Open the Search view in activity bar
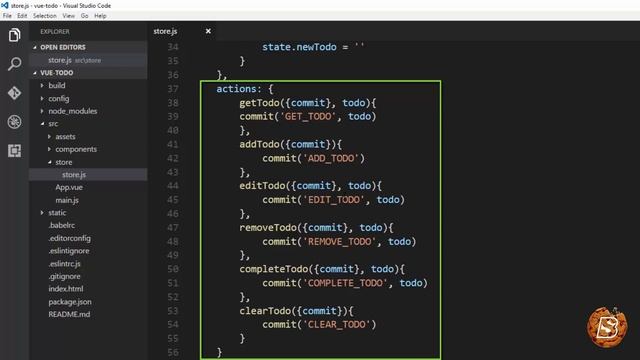 pos(14,64)
